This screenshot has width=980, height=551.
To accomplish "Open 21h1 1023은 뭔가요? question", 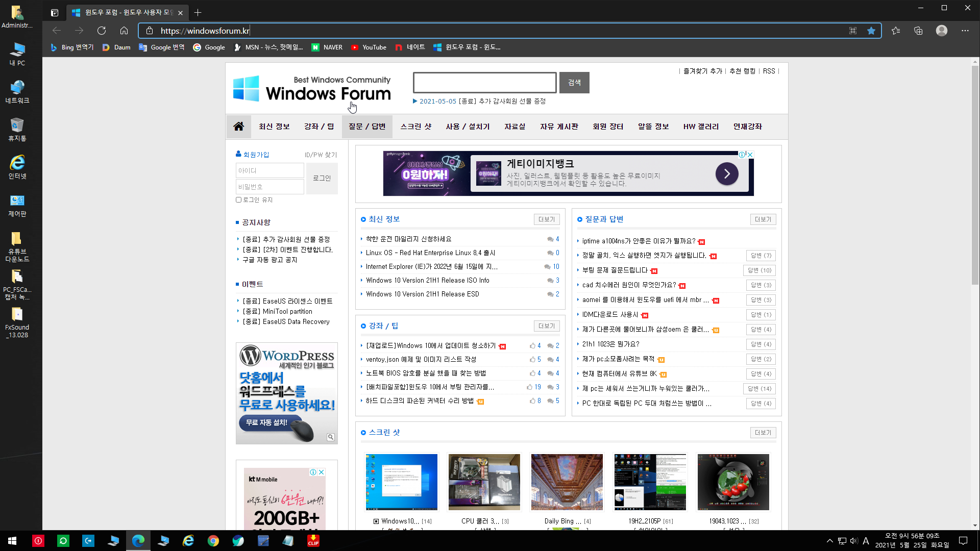I will pos(610,344).
